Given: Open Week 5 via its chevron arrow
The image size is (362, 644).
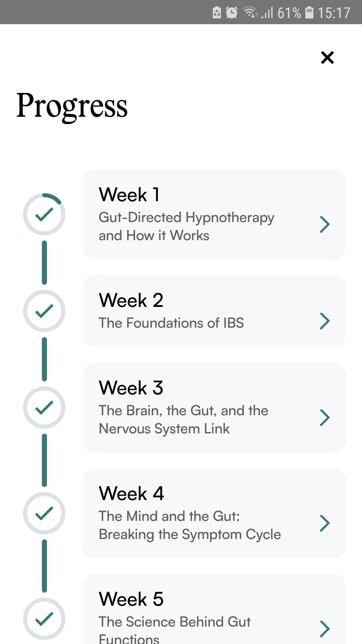Looking at the screenshot, I should click(324, 629).
